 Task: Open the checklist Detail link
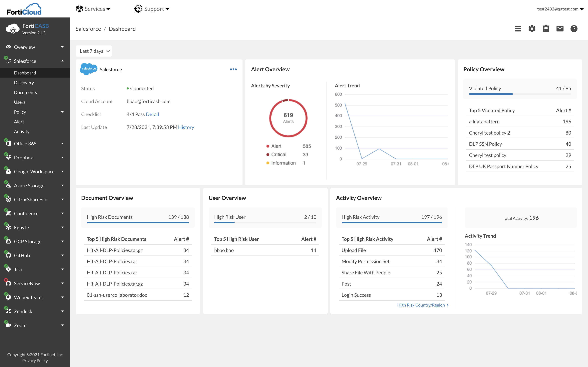pos(152,114)
